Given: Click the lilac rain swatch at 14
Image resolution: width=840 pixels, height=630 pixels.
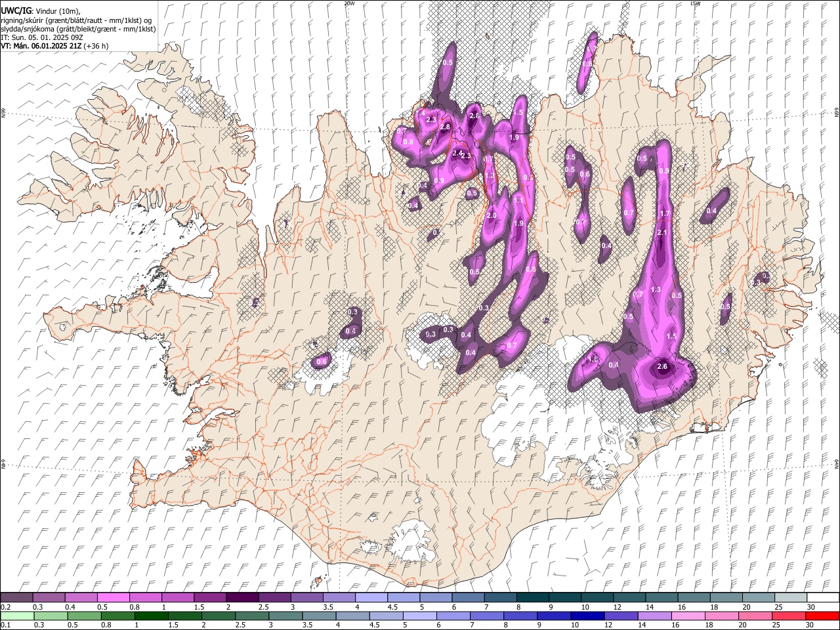Looking at the screenshot, I should [654, 616].
